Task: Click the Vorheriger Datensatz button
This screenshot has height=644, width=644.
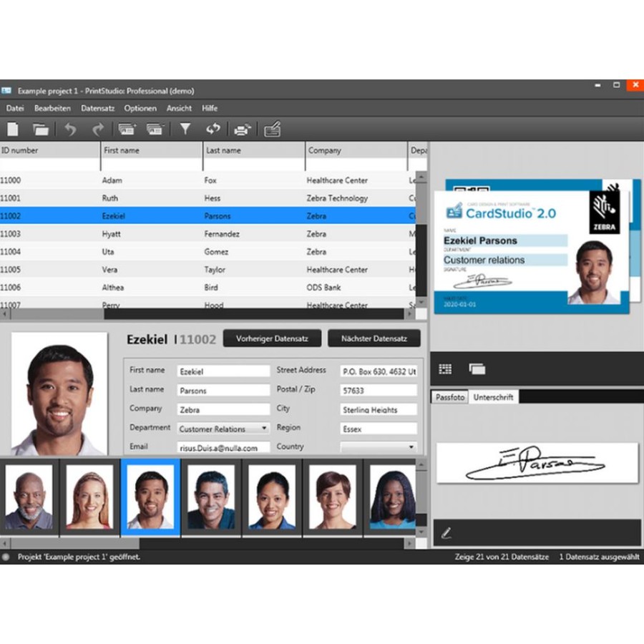Action: [x=271, y=338]
